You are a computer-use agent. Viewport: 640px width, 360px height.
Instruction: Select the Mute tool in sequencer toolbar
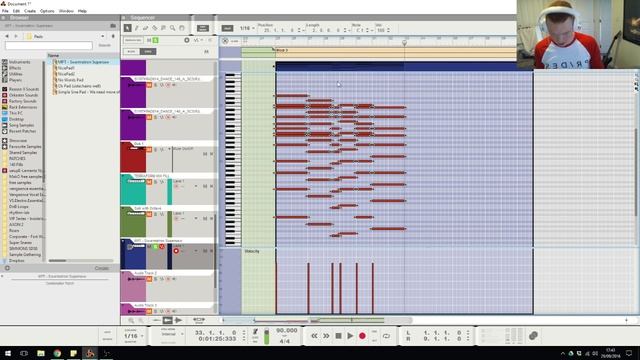(163, 28)
